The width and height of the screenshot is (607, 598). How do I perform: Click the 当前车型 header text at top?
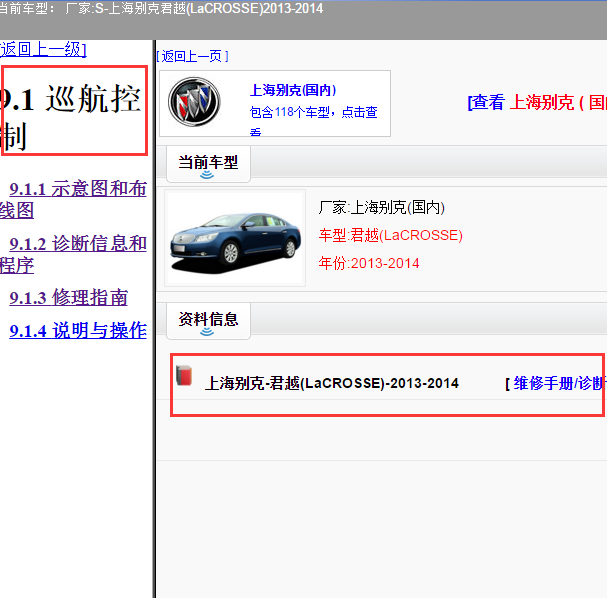point(161,9)
